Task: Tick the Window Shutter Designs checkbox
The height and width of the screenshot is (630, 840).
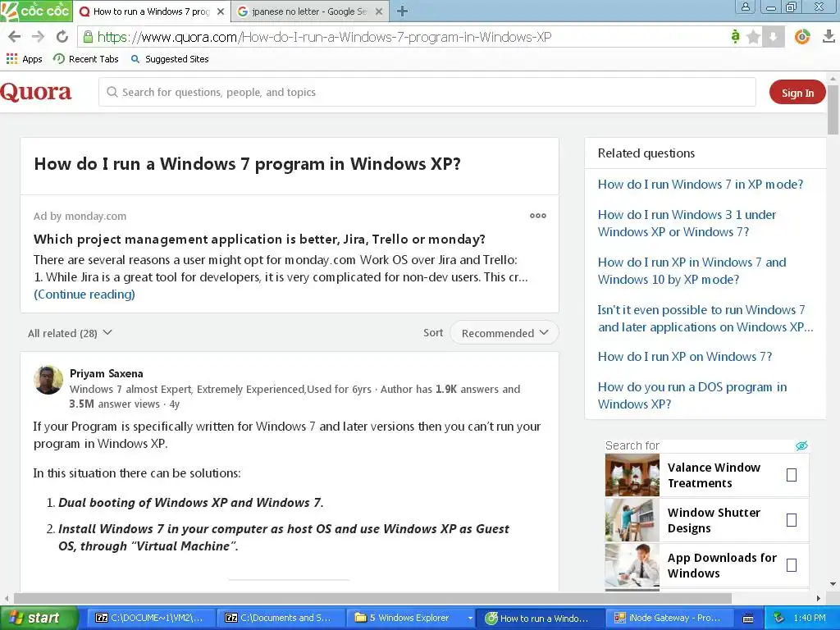Action: [792, 520]
